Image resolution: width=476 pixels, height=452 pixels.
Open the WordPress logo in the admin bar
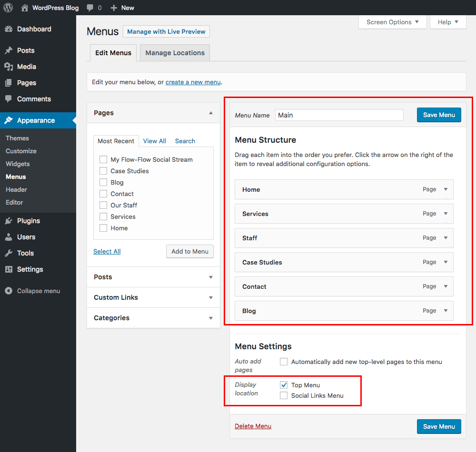click(8, 7)
